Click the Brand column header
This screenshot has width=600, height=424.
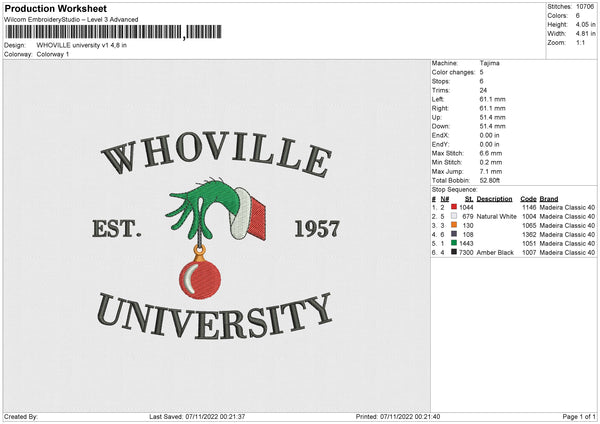549,199
